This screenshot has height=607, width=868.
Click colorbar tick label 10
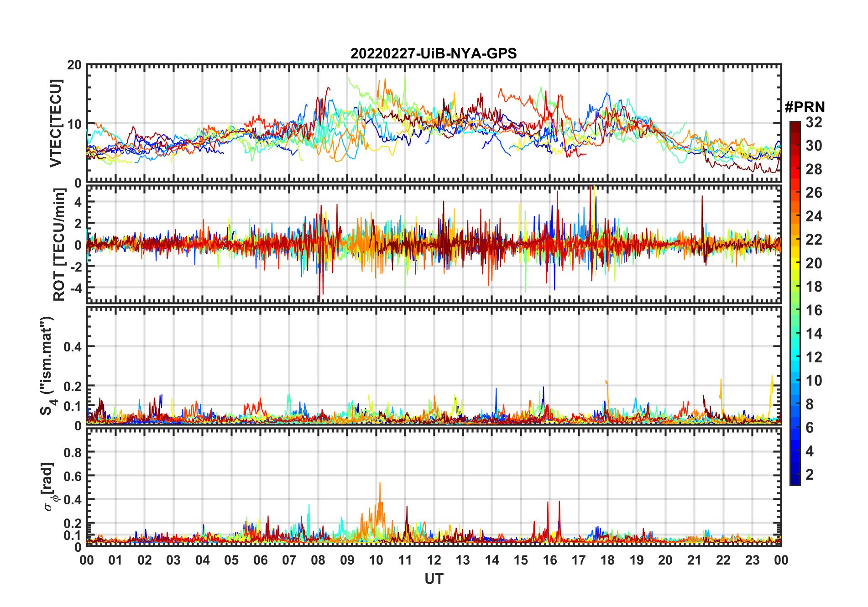click(814, 381)
